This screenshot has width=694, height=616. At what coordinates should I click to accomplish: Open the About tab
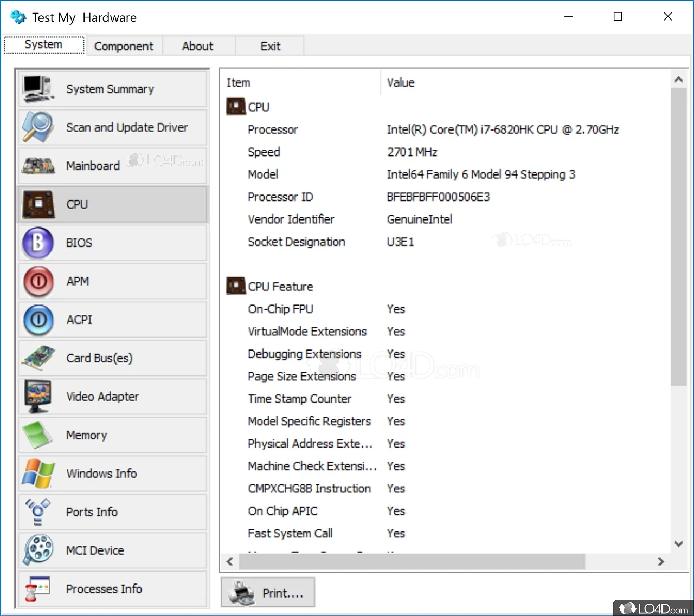click(198, 46)
